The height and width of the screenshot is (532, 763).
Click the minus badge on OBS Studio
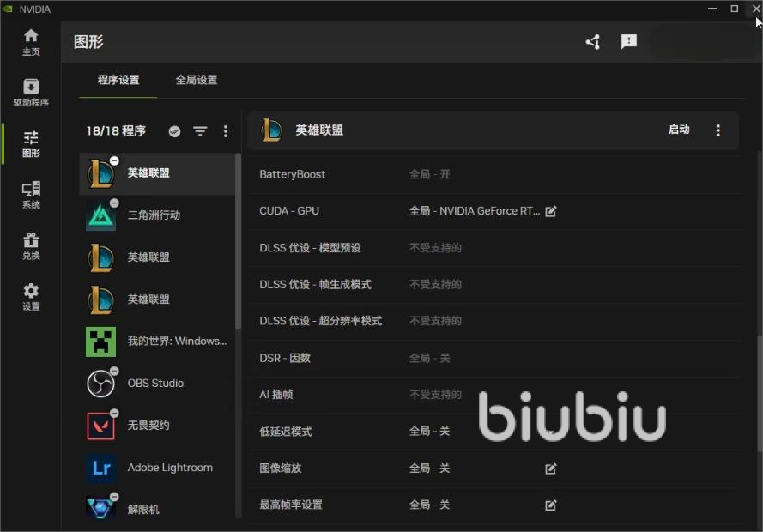[114, 372]
